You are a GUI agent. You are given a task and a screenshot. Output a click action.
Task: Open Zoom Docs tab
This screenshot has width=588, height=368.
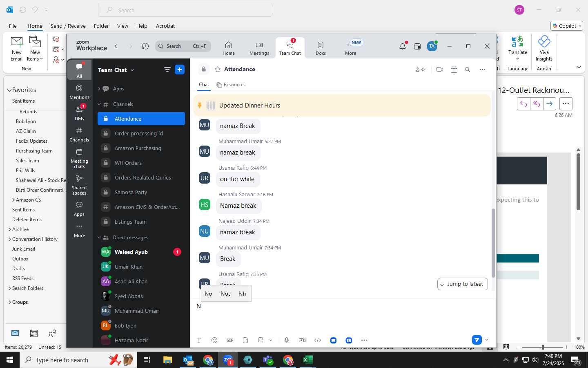[x=321, y=48]
